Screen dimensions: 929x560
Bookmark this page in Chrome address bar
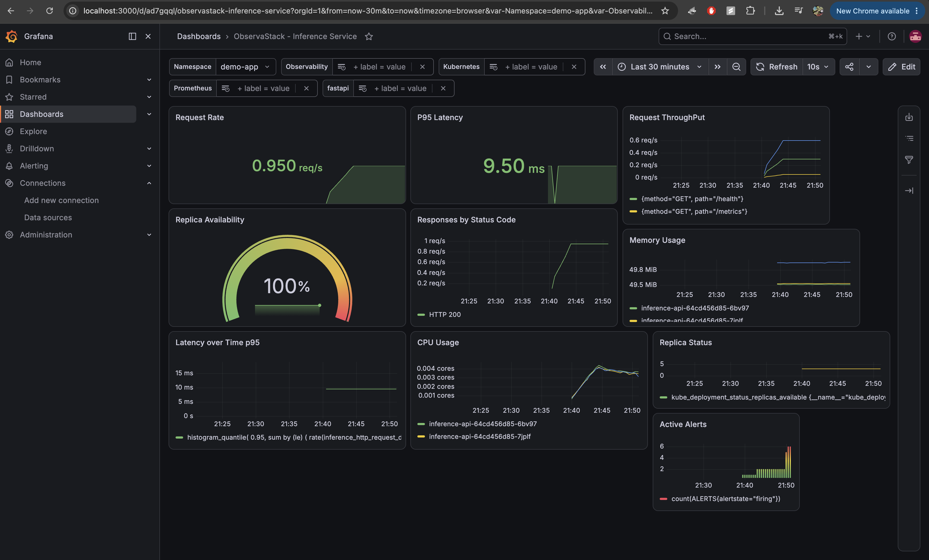click(x=665, y=11)
